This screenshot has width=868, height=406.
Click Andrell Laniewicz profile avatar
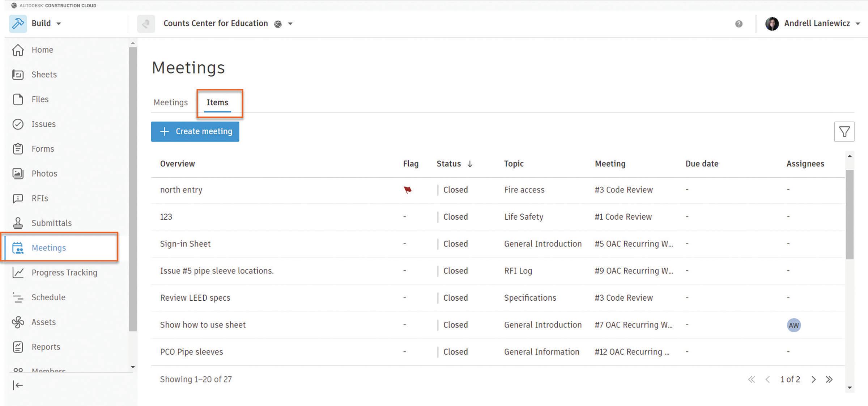[772, 24]
